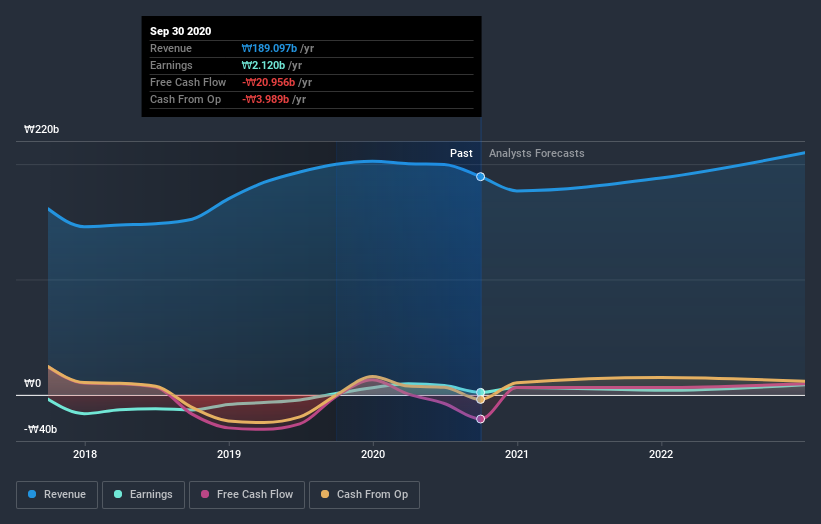This screenshot has height=524, width=821.
Task: Click the -₩20.956b free cash flow value
Action: click(269, 82)
